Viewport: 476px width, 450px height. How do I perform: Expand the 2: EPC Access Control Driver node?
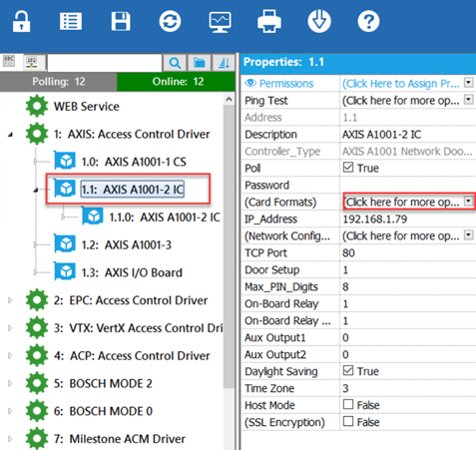point(10,300)
